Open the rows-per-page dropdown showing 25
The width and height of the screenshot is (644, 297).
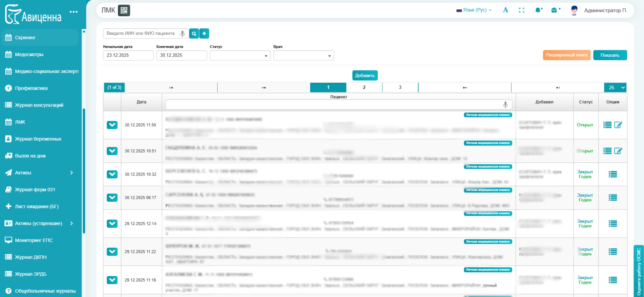click(x=615, y=88)
